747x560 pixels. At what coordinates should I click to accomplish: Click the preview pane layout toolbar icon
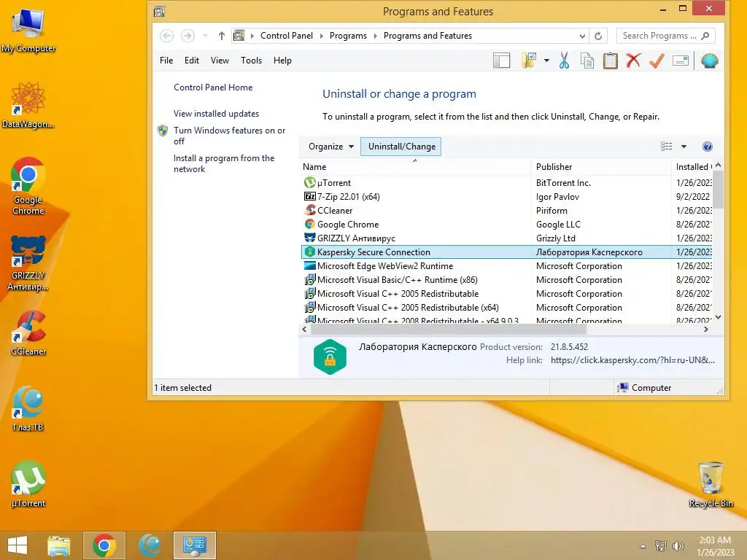point(501,61)
